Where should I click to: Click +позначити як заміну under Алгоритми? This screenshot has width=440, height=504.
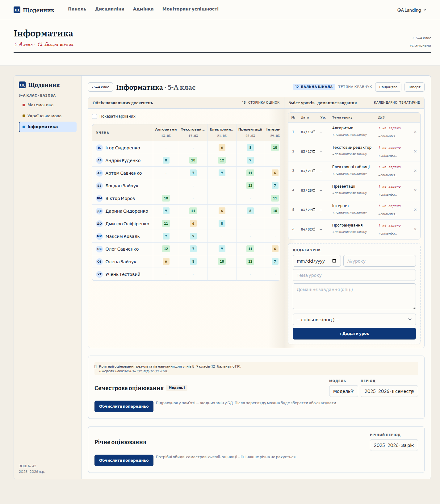(350, 135)
